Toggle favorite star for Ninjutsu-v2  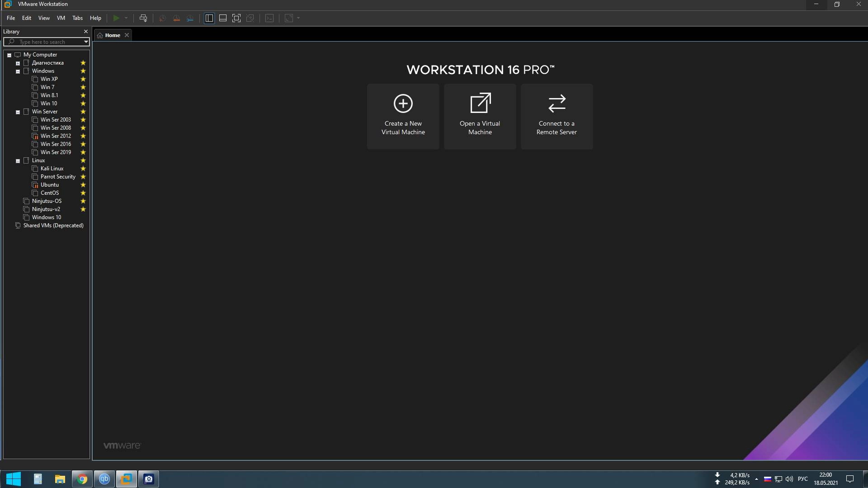pyautogui.click(x=83, y=209)
